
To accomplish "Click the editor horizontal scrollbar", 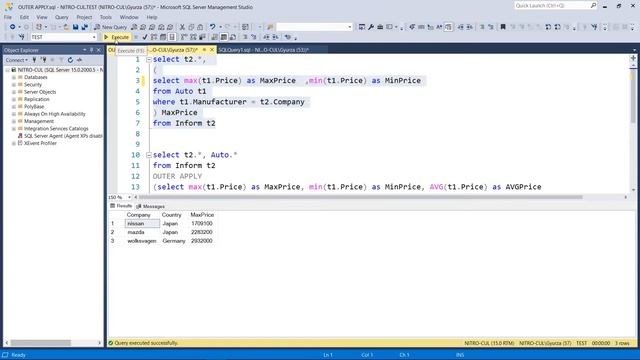I will click(361, 197).
